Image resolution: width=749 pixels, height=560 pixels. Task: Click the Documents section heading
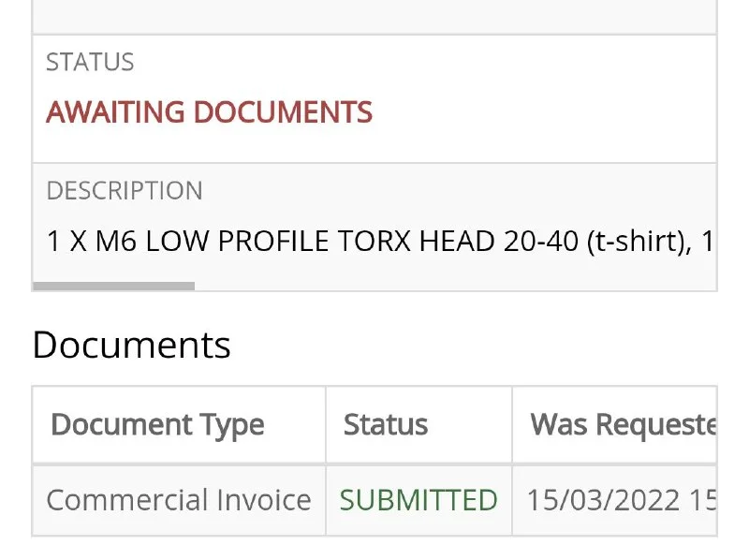(x=131, y=346)
